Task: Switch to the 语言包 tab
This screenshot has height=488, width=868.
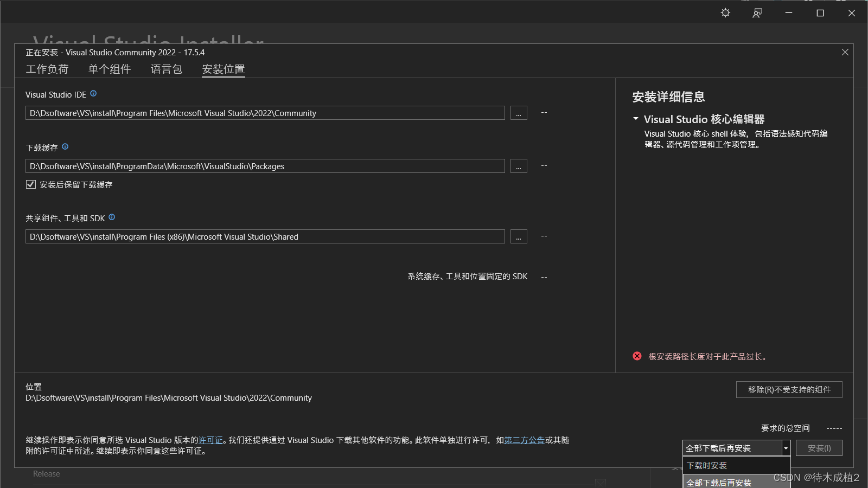Action: click(167, 69)
